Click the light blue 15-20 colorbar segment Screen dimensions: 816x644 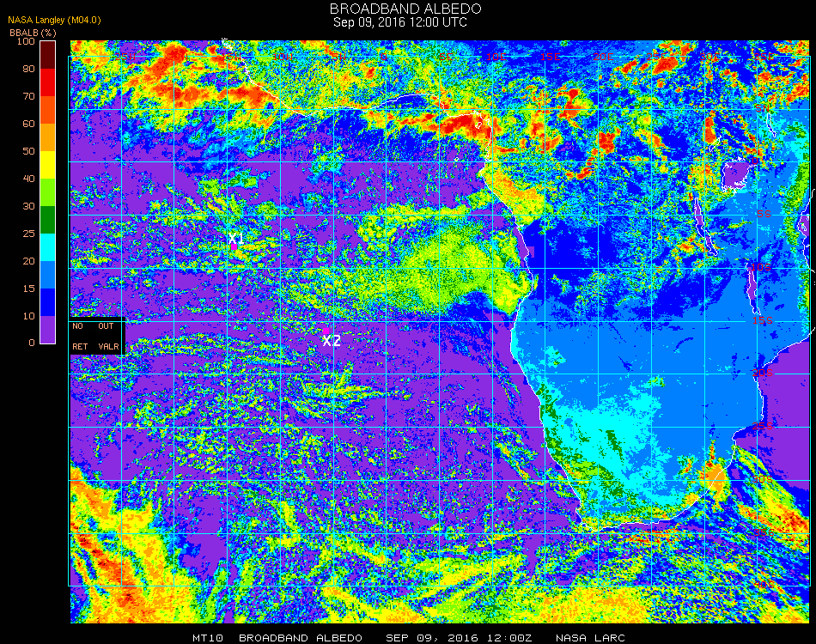point(47,275)
